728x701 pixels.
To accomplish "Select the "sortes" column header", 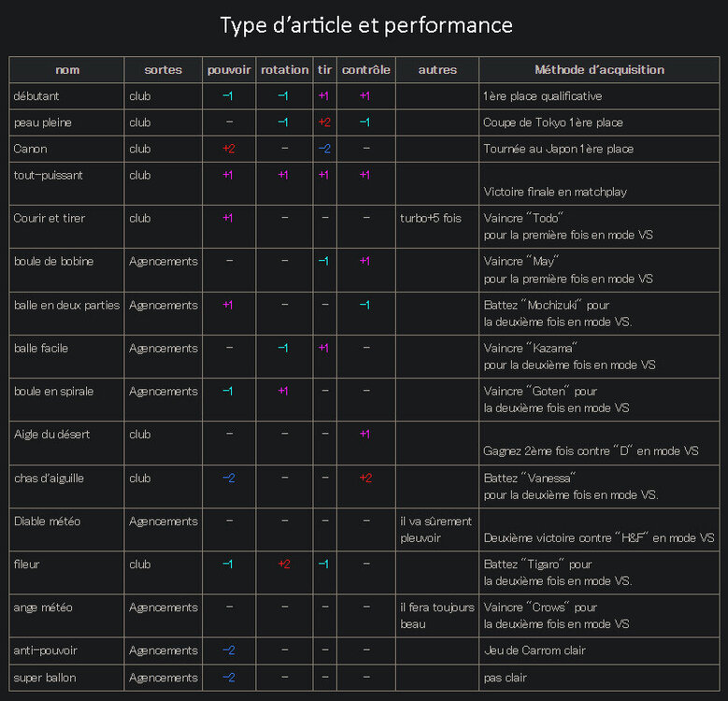I will coord(163,70).
